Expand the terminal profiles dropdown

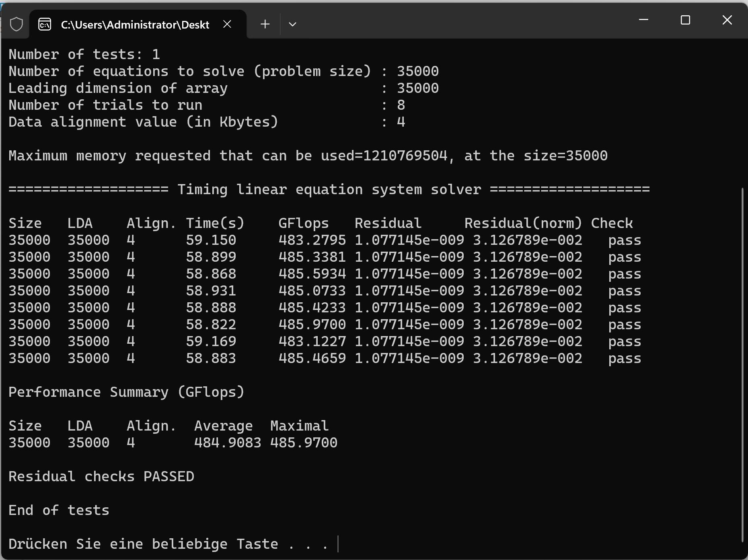[x=292, y=25]
